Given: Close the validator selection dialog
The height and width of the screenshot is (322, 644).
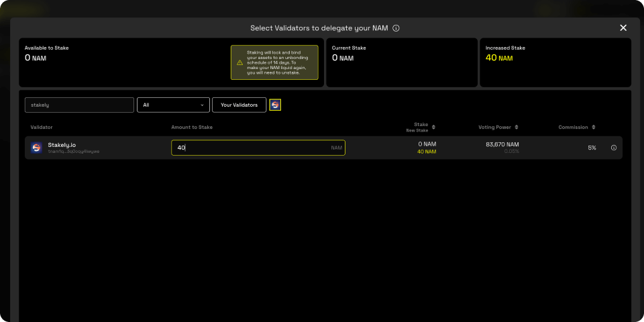Looking at the screenshot, I should [623, 28].
